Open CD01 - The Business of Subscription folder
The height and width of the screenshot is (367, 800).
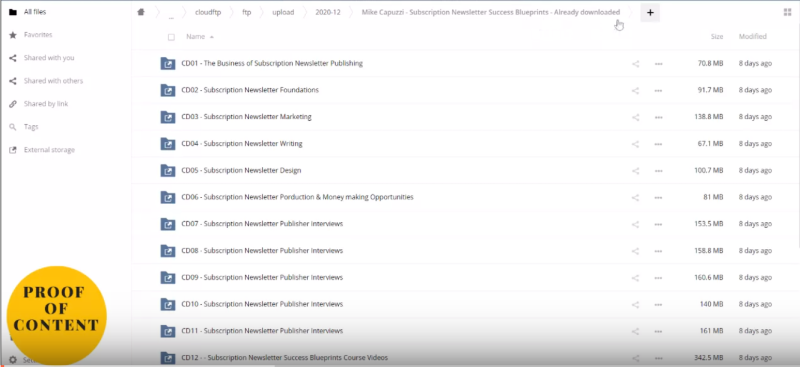coord(272,63)
